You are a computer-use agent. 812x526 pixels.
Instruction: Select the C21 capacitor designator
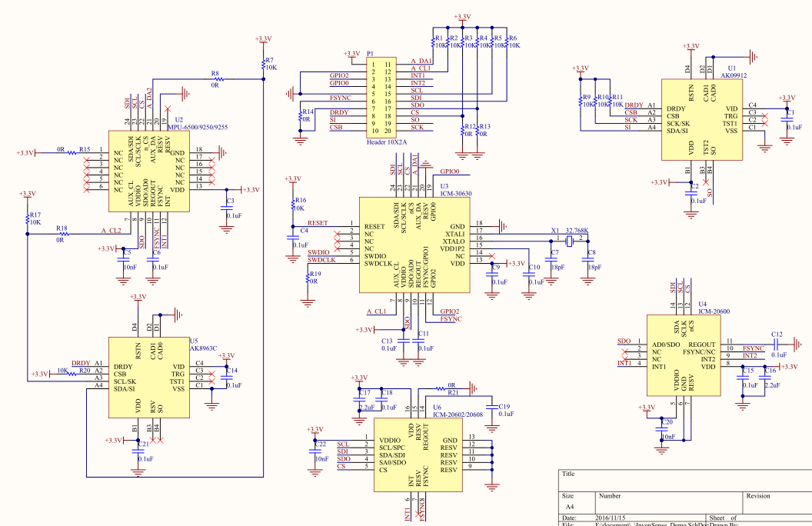(144, 444)
